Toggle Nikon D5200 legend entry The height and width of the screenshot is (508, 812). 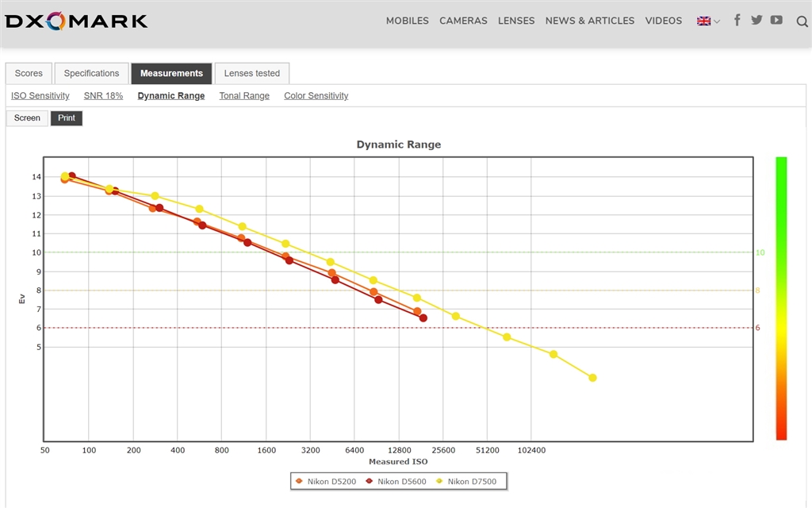pyautogui.click(x=326, y=481)
